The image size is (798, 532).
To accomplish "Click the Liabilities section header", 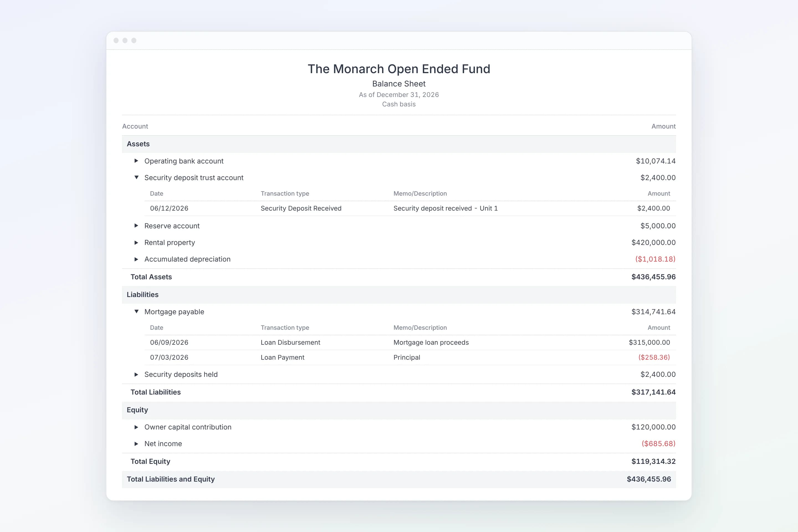I will pyautogui.click(x=399, y=295).
